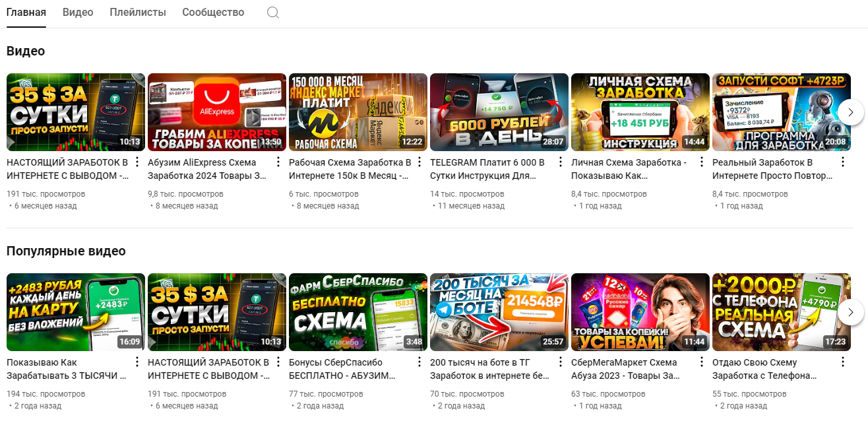This screenshot has height=427, width=868.
Task: Open the Фарм СберСпасибо бесплатно thumbnail
Action: coord(358,312)
